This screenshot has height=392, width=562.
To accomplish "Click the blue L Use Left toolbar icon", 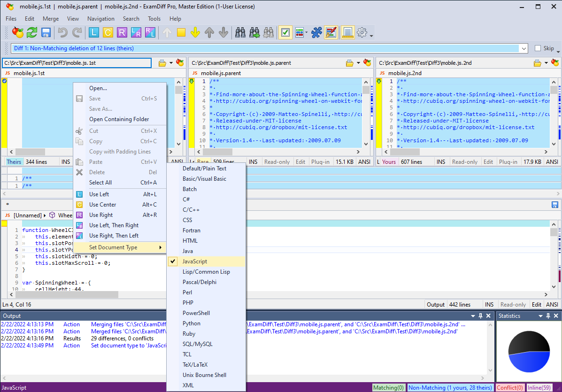I will tap(93, 32).
